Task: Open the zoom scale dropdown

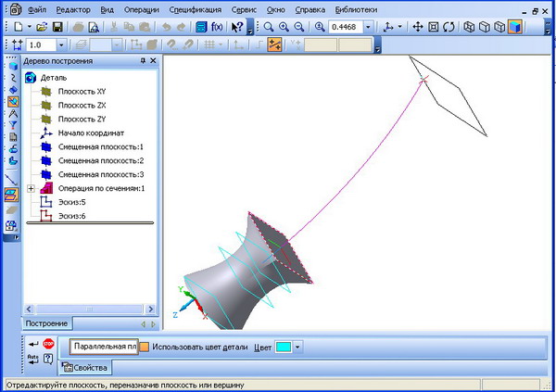Action: [x=368, y=27]
